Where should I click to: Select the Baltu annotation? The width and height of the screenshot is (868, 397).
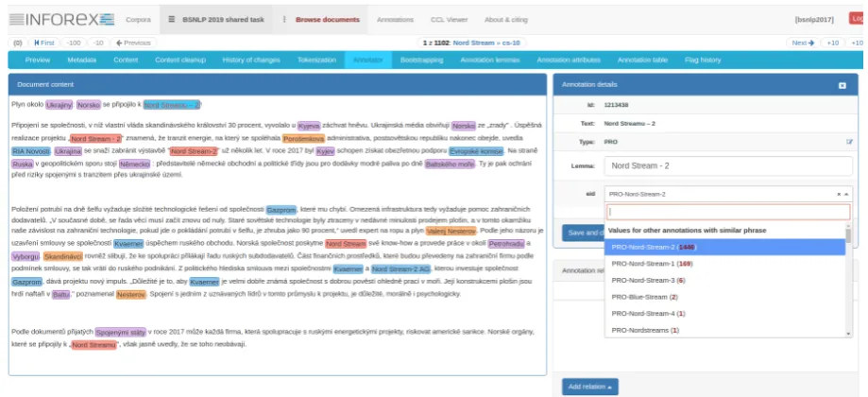(x=60, y=295)
